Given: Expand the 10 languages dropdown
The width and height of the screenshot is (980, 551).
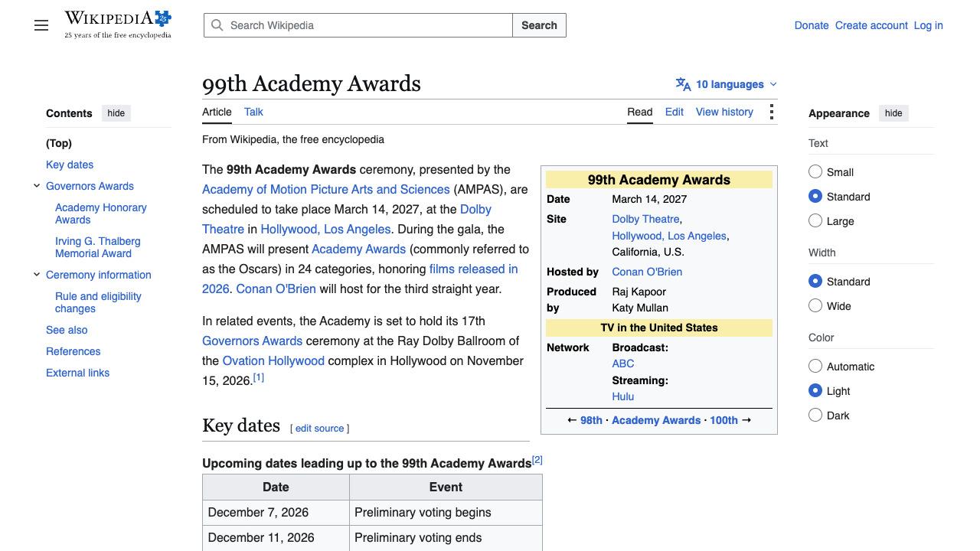Looking at the screenshot, I should 726,84.
